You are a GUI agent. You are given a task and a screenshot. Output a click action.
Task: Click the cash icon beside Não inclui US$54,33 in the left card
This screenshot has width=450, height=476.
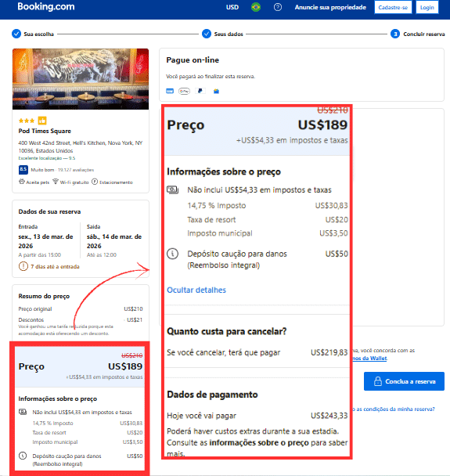[x=23, y=412]
